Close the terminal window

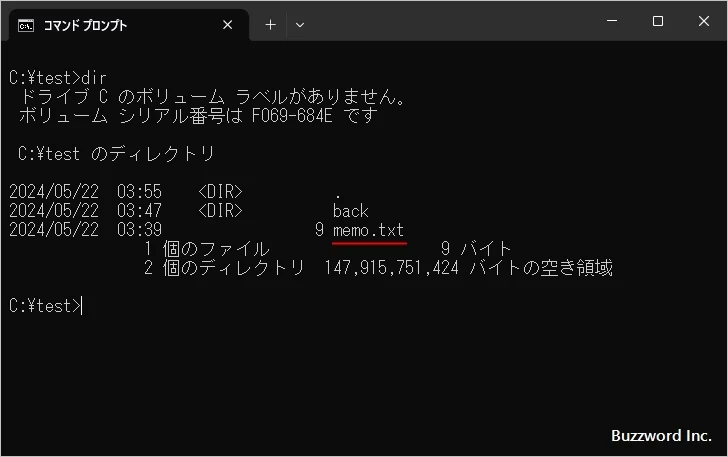pyautogui.click(x=703, y=21)
